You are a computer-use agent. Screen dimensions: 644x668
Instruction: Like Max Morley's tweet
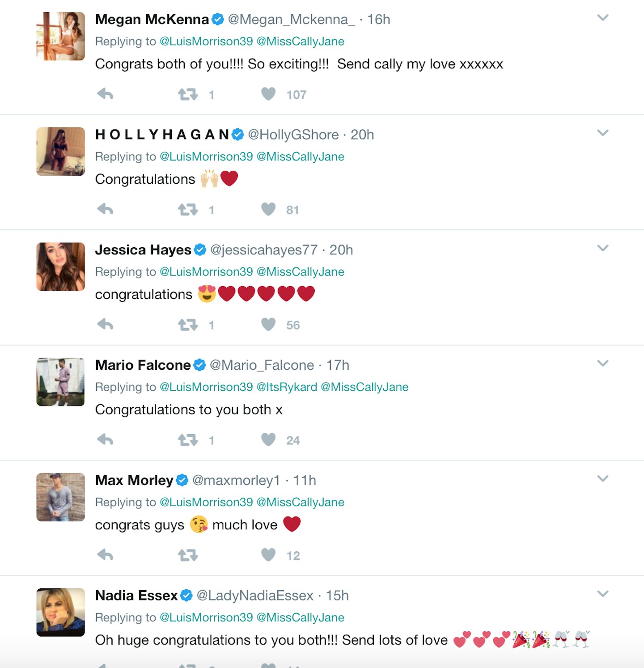[268, 555]
